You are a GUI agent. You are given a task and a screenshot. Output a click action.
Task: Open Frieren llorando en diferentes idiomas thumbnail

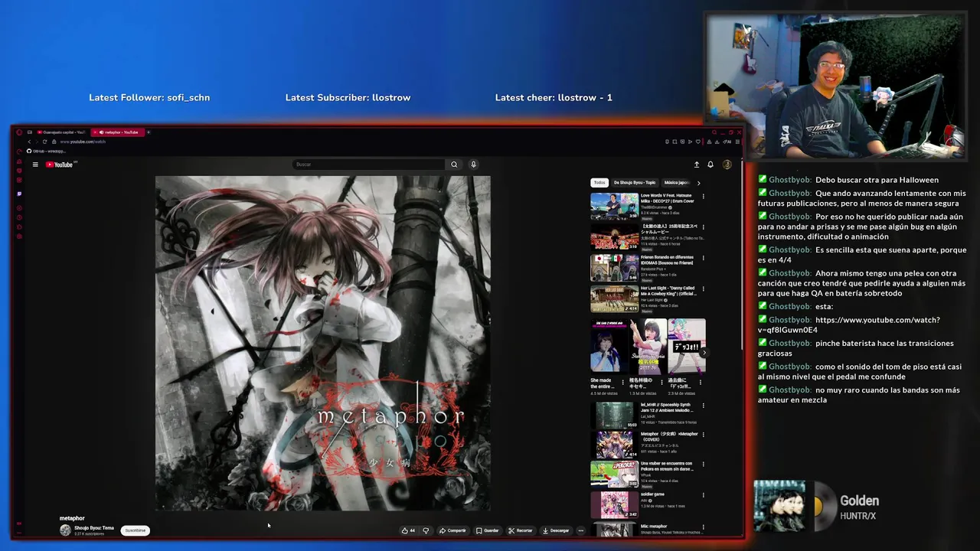click(x=614, y=267)
